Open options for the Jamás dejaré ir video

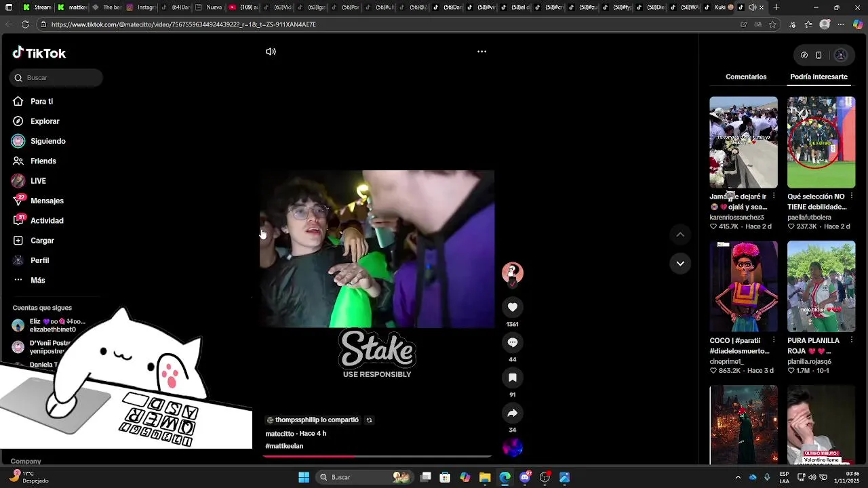(774, 197)
